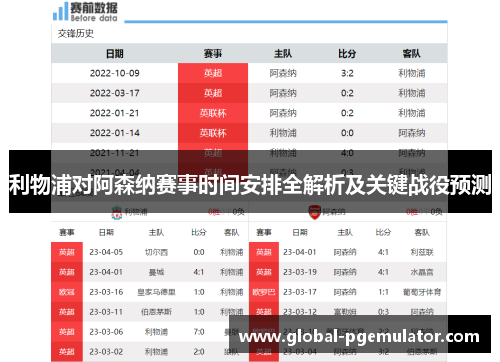Viewport: 500px width, 362px height.
Task: Click the 7:0 score in the 23-03-06 row
Action: coord(199,332)
